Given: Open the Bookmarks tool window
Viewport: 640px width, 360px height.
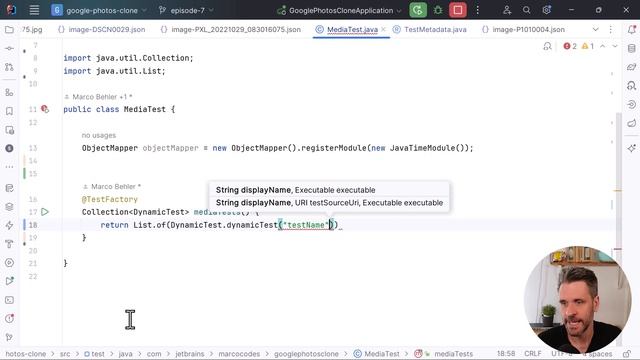Looking at the screenshot, I should (9, 111).
